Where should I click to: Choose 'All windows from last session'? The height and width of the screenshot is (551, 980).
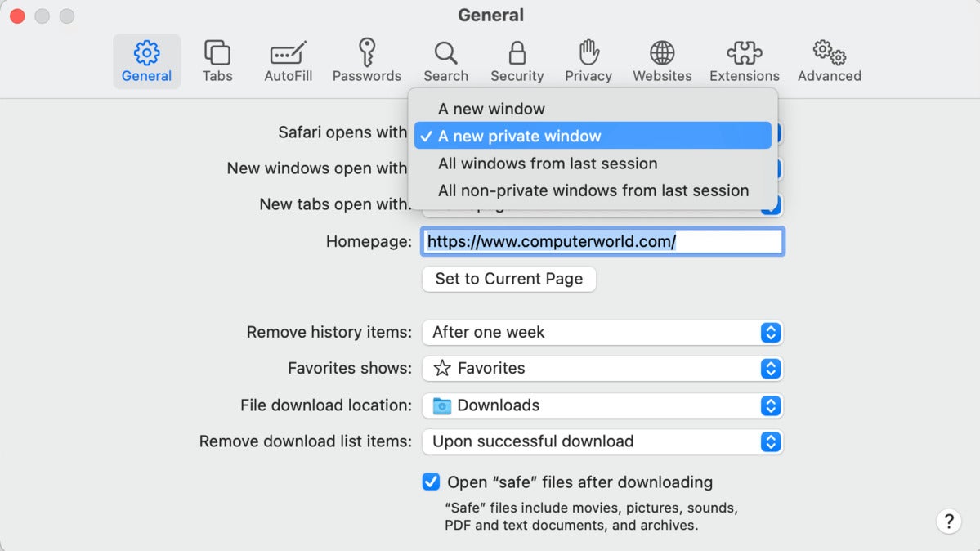[592, 164]
